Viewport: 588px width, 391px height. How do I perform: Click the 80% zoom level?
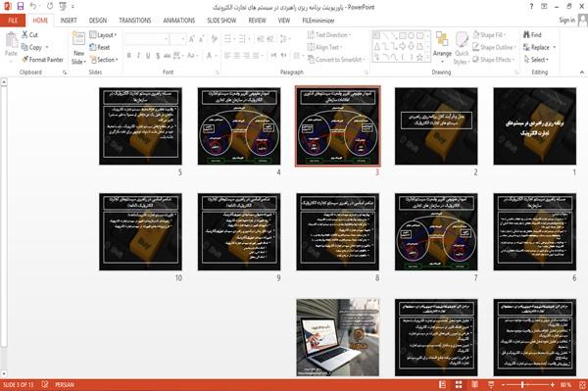click(565, 384)
